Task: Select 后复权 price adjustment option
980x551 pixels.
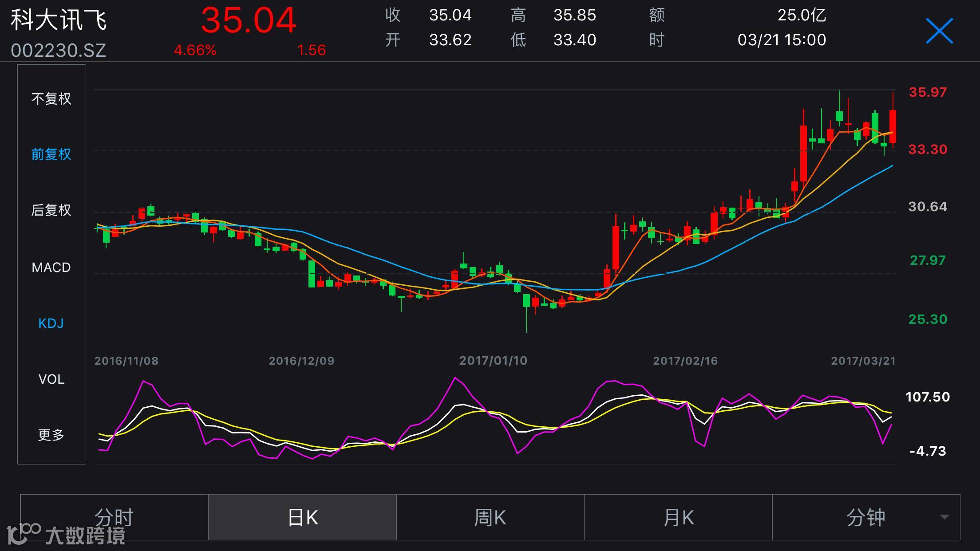Action: click(51, 210)
